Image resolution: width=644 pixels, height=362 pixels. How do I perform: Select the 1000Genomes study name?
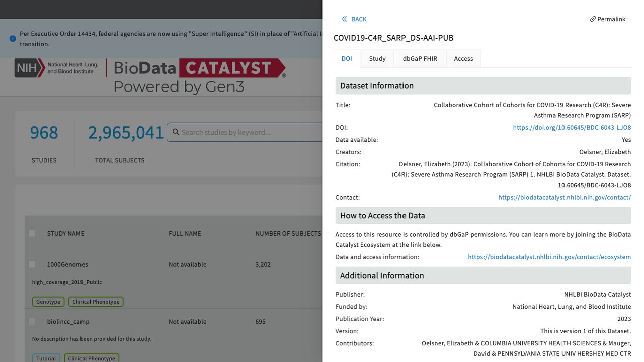click(67, 265)
